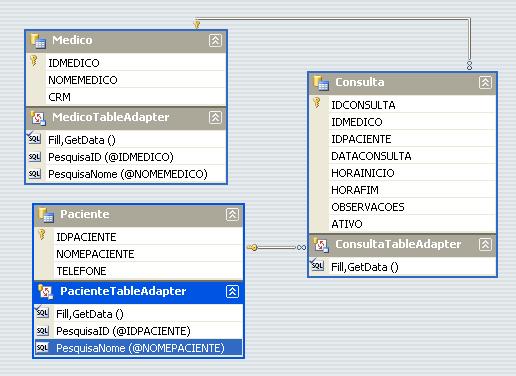516x376 pixels.
Task: Click the key icon beside IDPACIENTE in Paciente
Action: coord(42,235)
